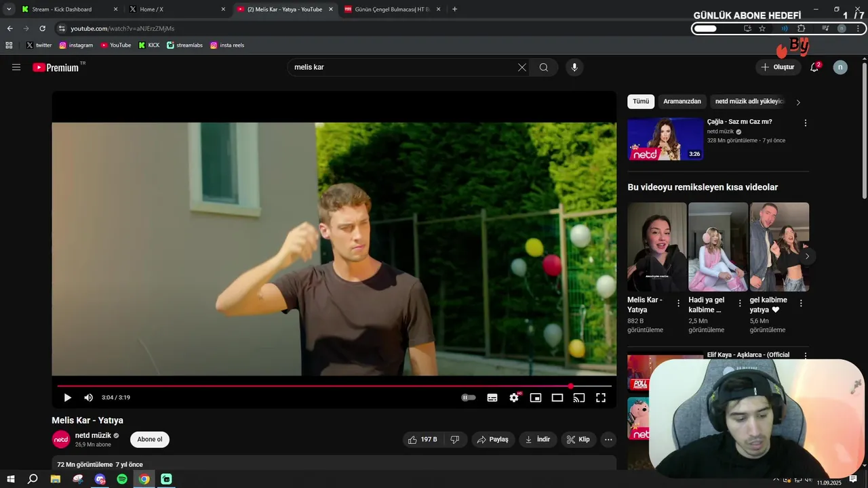Show the next shorts with the arrow
This screenshot has width=868, height=488.
(807, 256)
